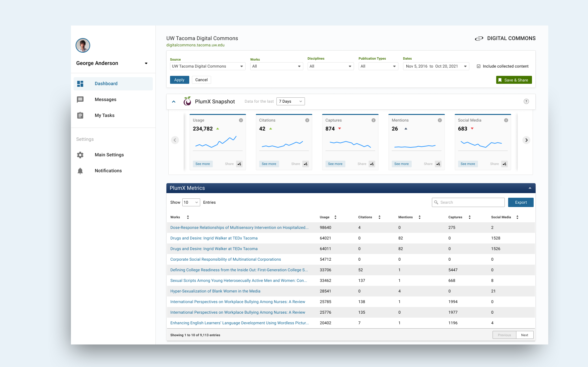Click the help question mark icon in PlumX Snapshot
This screenshot has width=588, height=367.
click(526, 101)
